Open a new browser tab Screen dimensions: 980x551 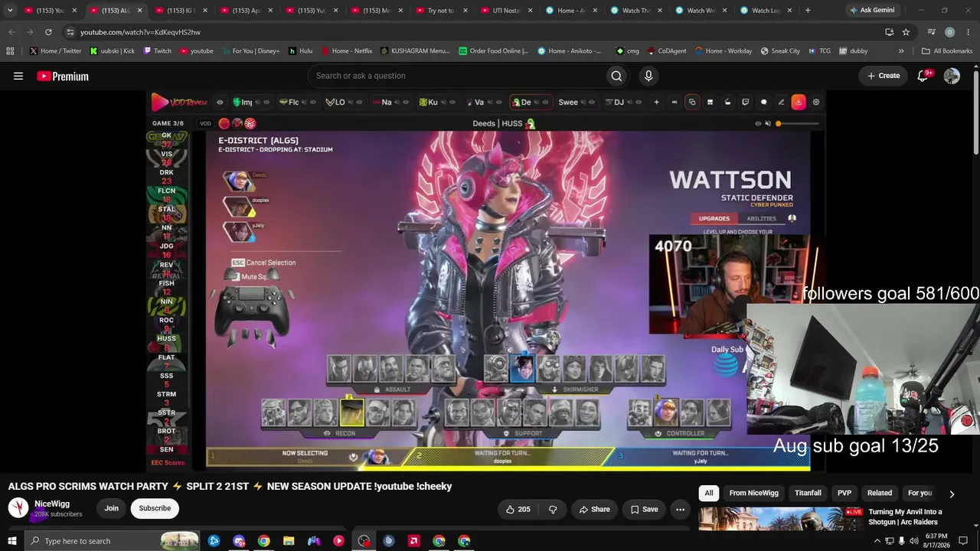[808, 11]
